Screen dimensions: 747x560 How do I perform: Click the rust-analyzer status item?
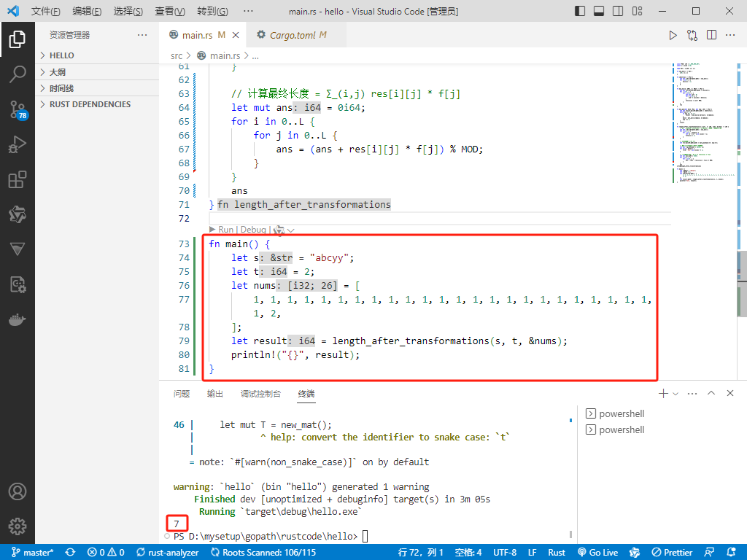[167, 553]
